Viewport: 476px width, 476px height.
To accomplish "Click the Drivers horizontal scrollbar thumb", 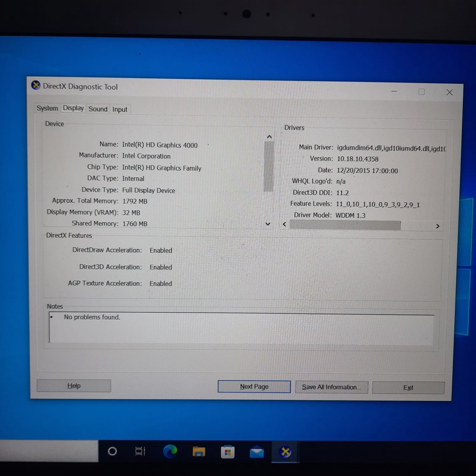I will pyautogui.click(x=345, y=225).
